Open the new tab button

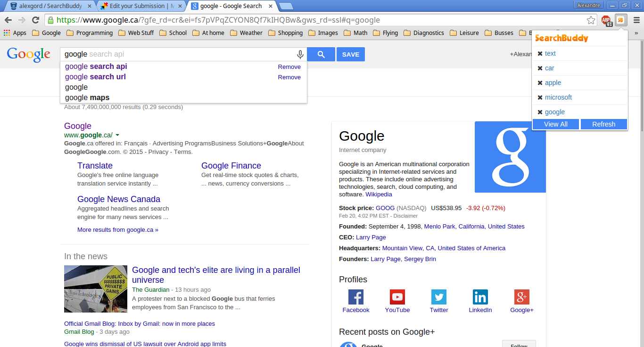(286, 6)
